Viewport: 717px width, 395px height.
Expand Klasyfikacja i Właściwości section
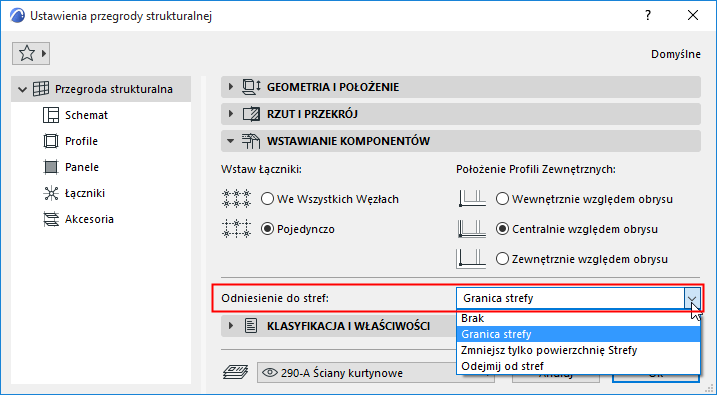pyautogui.click(x=231, y=326)
